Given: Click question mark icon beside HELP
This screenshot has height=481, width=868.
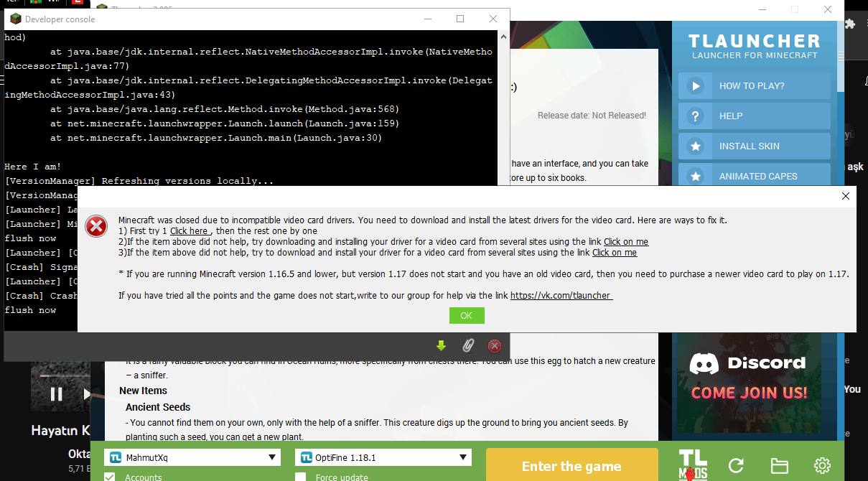Looking at the screenshot, I should 695,116.
